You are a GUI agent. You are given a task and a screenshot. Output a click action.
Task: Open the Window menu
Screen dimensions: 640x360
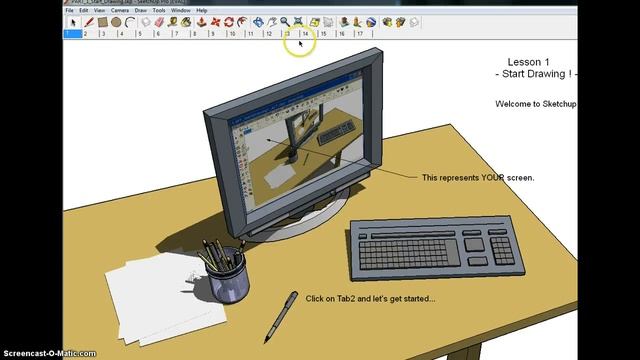point(180,10)
